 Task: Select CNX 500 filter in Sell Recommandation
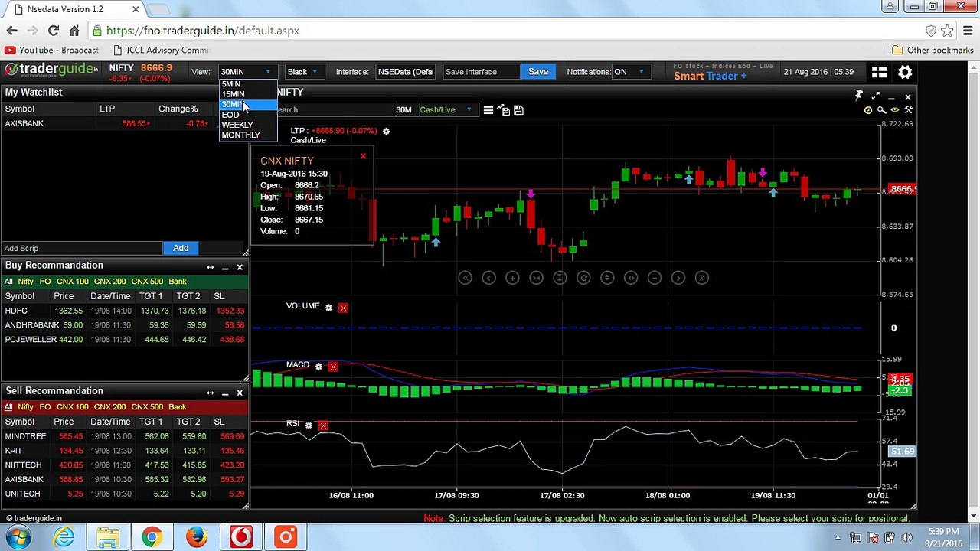pos(147,407)
